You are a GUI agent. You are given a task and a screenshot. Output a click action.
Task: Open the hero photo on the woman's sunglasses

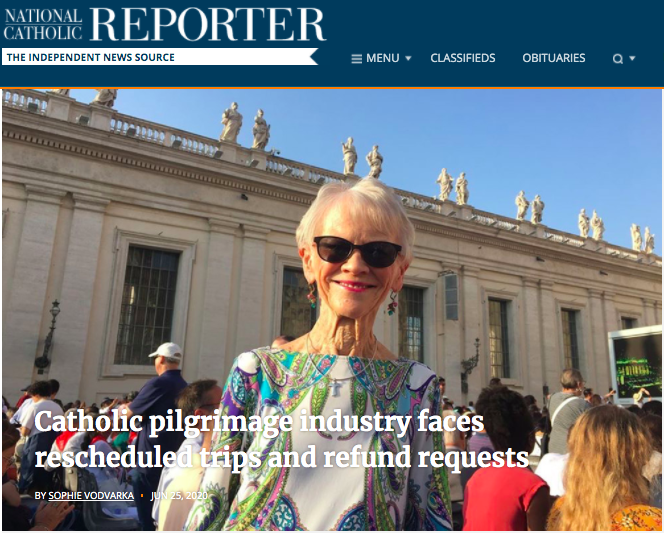[357, 251]
